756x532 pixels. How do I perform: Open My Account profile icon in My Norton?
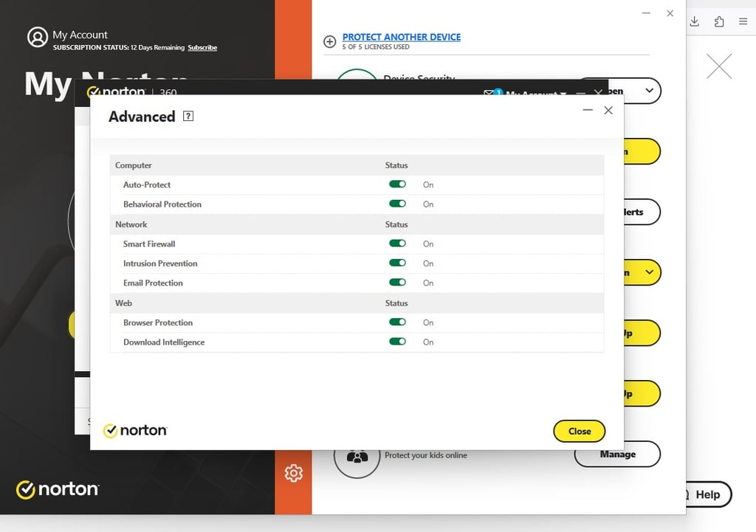(x=37, y=37)
